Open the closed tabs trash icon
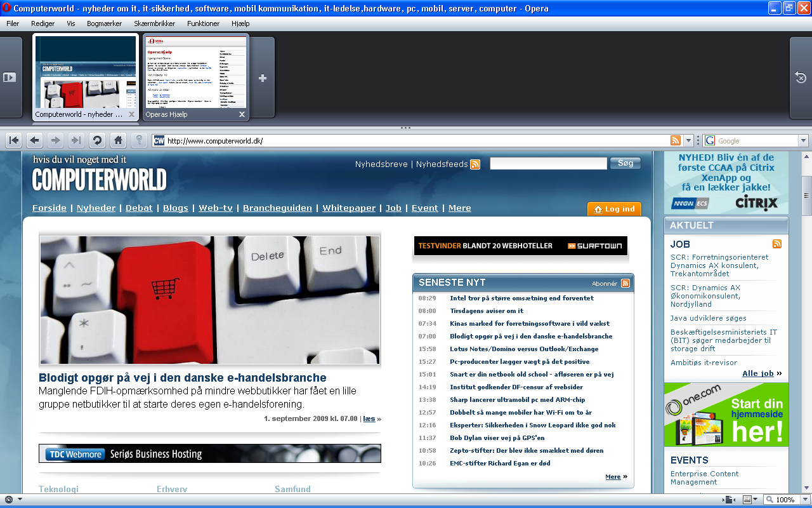Viewport: 812px width, 508px height. [801, 77]
